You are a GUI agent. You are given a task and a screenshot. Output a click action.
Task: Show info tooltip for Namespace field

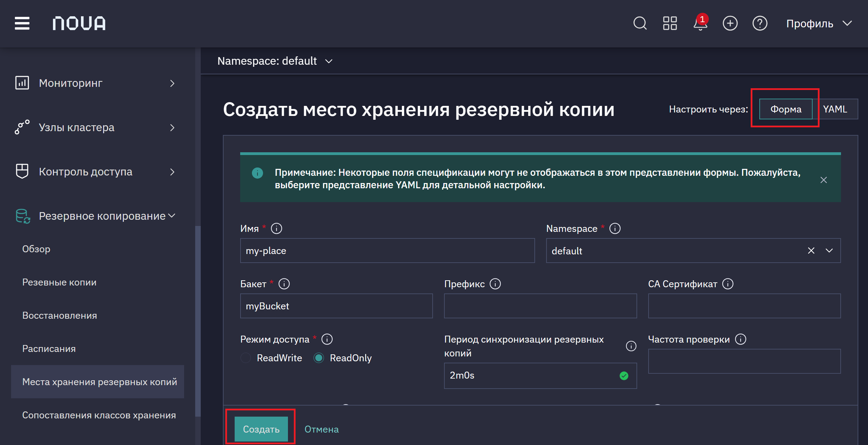point(615,228)
